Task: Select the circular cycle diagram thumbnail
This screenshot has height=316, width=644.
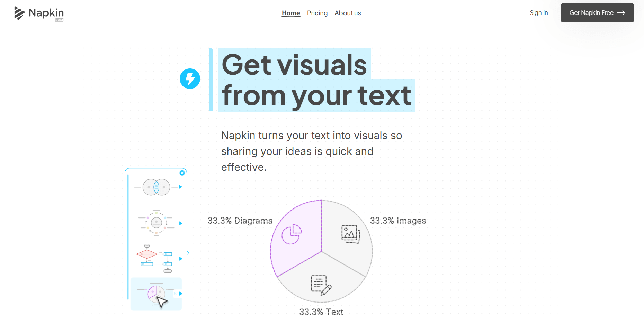Action: point(156,223)
